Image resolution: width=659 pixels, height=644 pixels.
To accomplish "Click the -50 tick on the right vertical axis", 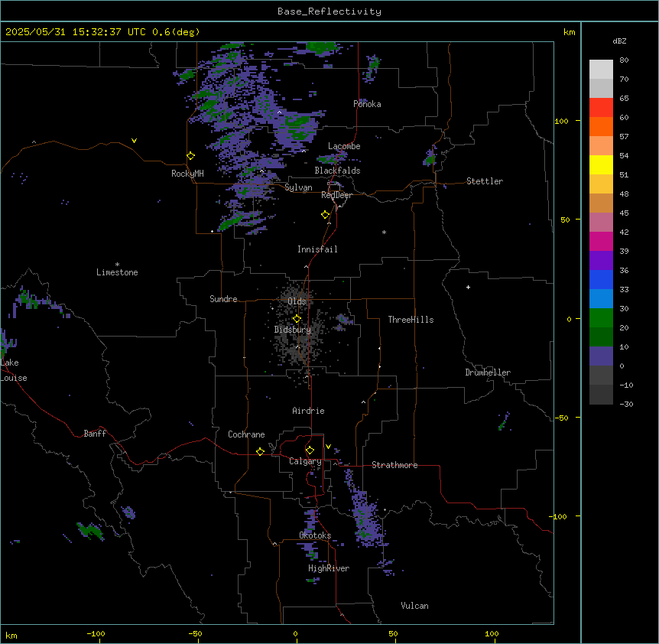I will point(561,418).
